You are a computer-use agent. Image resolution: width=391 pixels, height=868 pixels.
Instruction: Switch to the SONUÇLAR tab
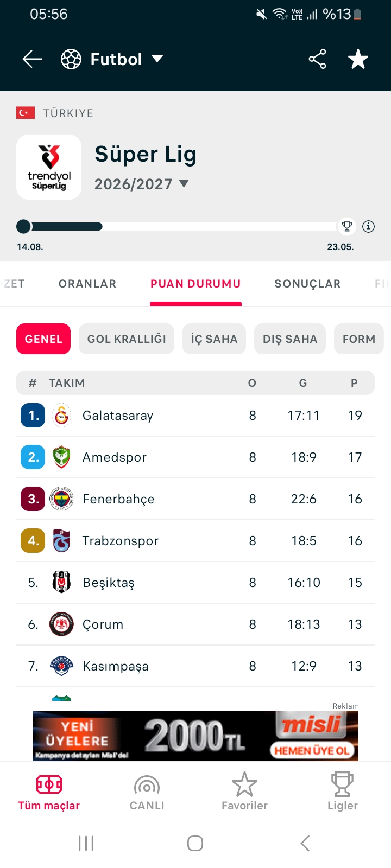coord(307,284)
